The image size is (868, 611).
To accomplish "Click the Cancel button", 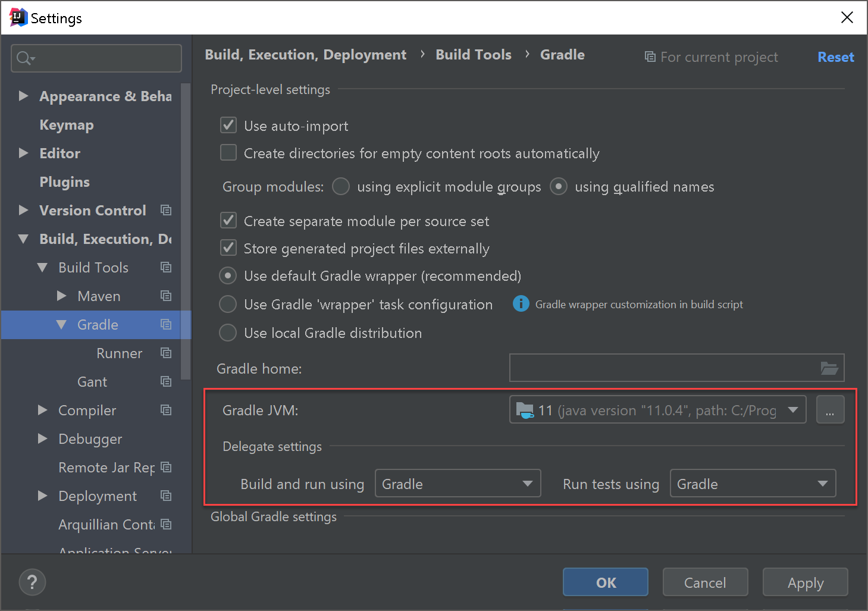I will pos(705,582).
